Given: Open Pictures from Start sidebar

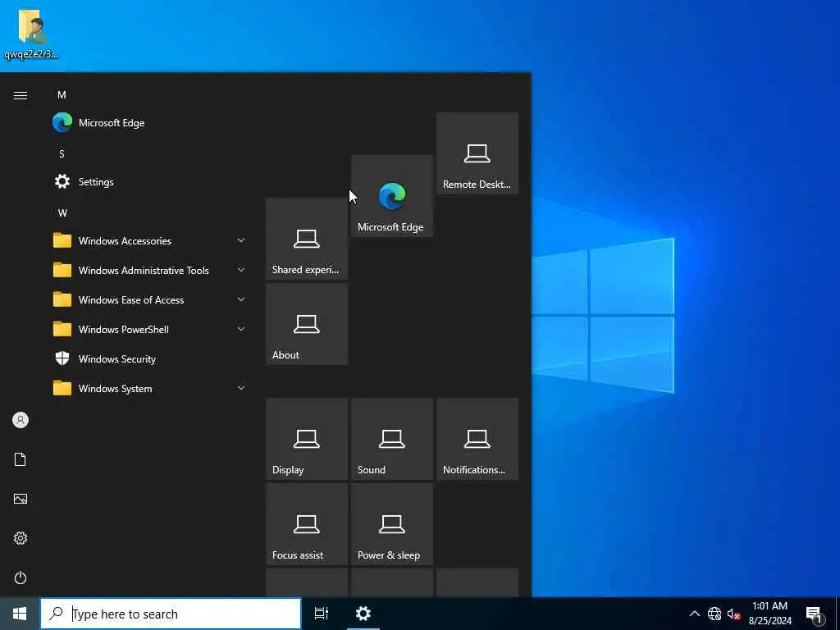Looking at the screenshot, I should (x=21, y=499).
